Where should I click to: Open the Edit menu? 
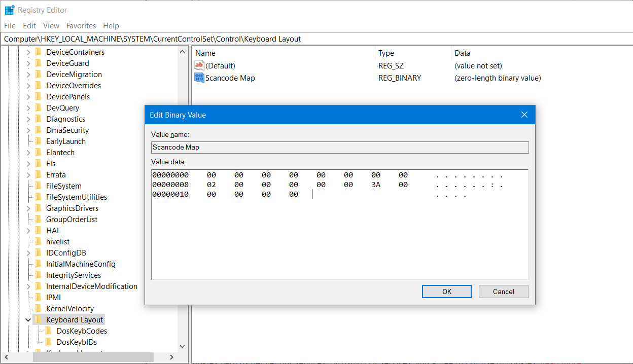29,26
